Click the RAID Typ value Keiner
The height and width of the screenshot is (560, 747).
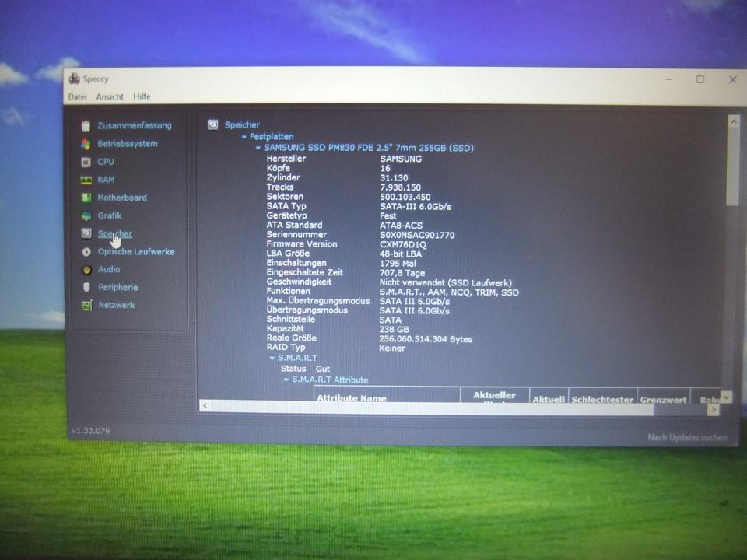point(391,348)
